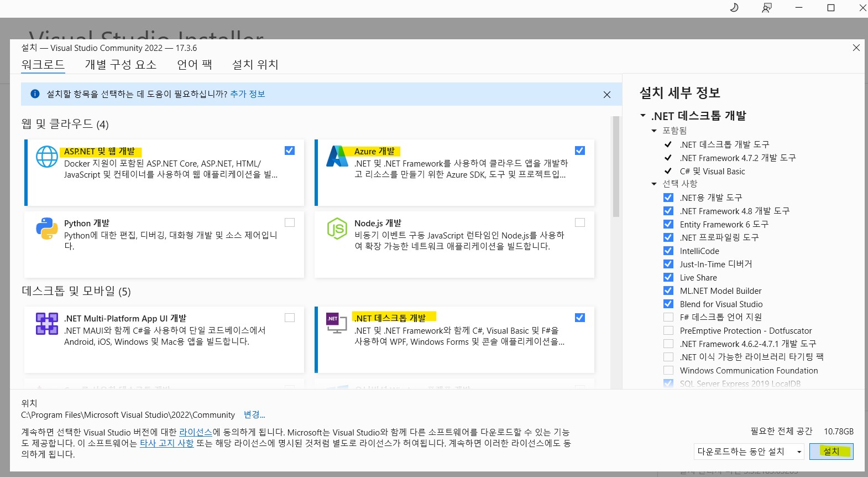Enable .NET Framework 4.6.2-4.7.1 development tools
The width and height of the screenshot is (868, 477).
pyautogui.click(x=668, y=344)
